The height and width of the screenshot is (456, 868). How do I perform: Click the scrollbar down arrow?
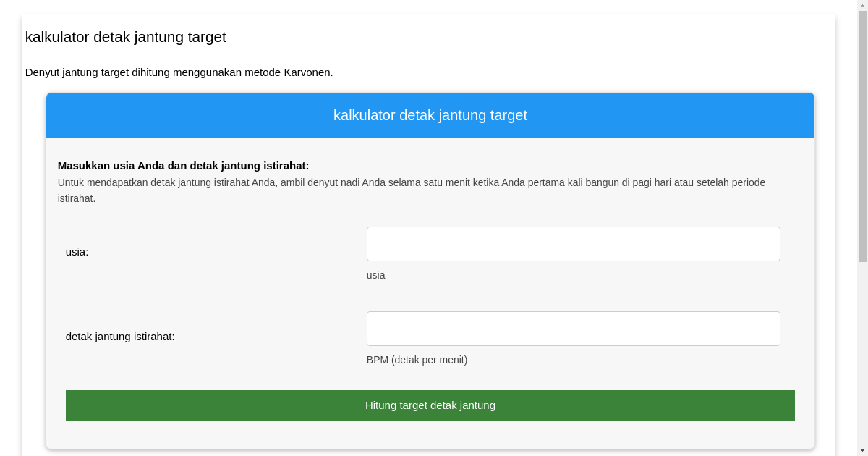click(862, 450)
